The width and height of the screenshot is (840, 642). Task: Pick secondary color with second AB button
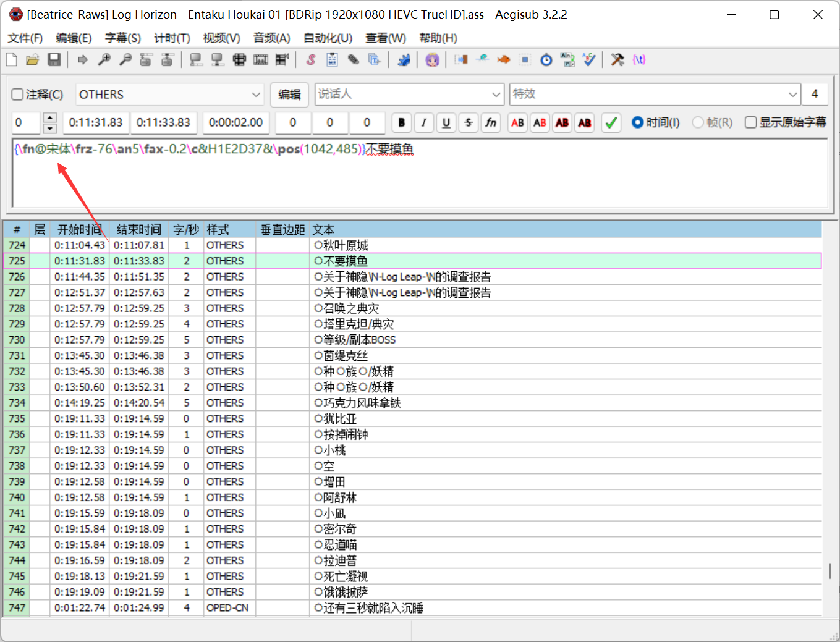[x=540, y=122]
